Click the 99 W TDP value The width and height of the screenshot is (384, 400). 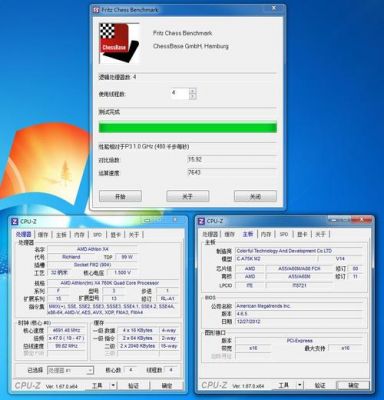point(127,257)
